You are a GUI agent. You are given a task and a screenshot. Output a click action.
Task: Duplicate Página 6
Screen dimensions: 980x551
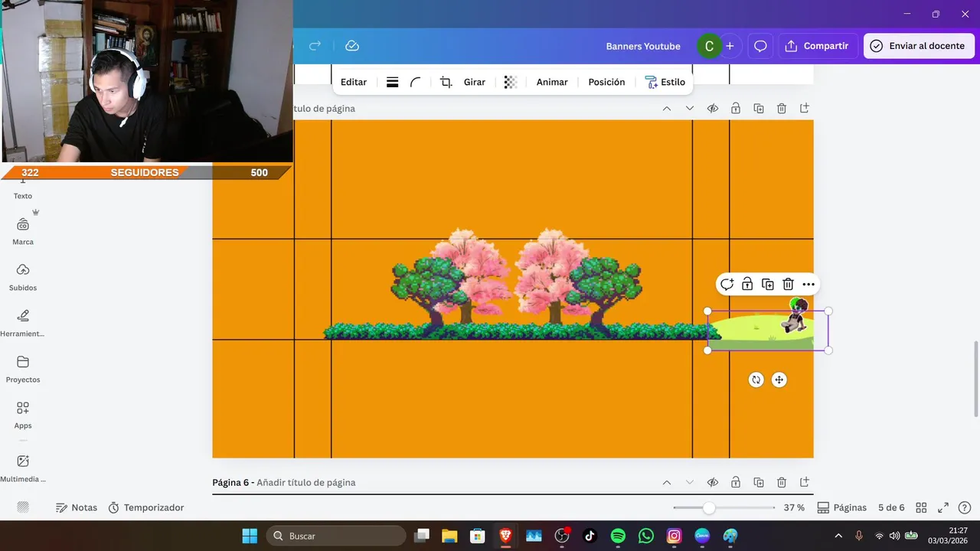(759, 483)
